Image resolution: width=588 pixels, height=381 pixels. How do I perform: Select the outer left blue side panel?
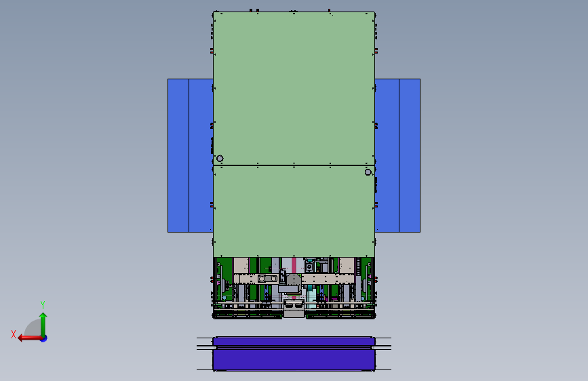pyautogui.click(x=178, y=156)
